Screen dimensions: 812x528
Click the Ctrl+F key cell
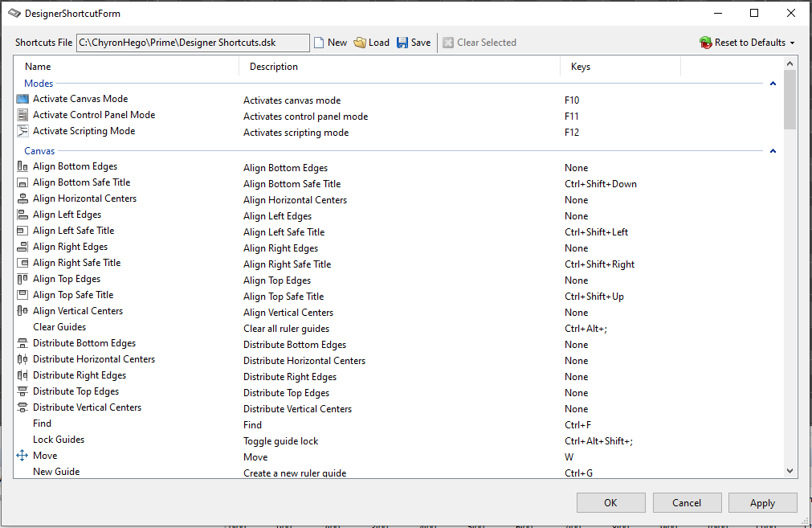(578, 425)
